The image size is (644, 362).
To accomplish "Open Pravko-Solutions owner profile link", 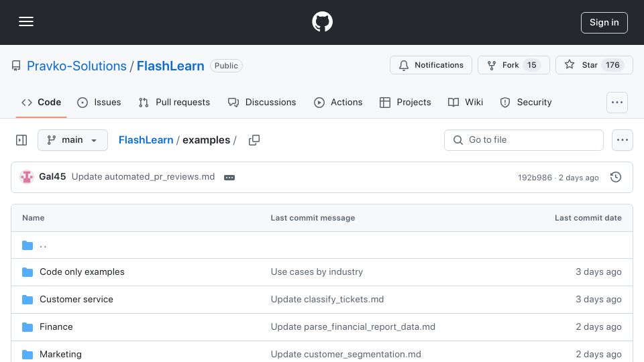I will pos(76,66).
